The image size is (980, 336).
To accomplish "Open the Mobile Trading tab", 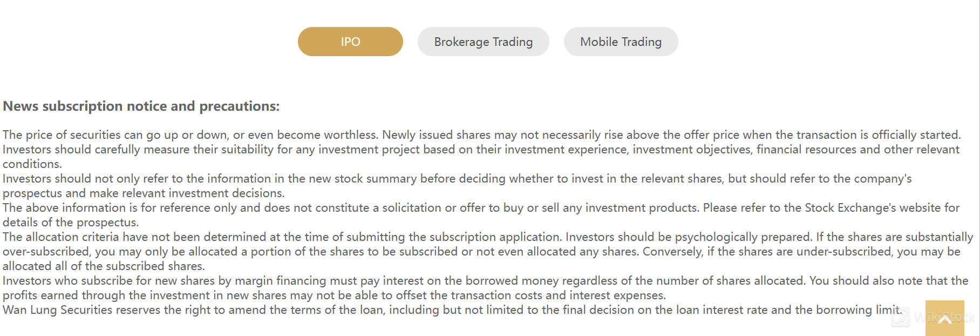I will point(621,42).
